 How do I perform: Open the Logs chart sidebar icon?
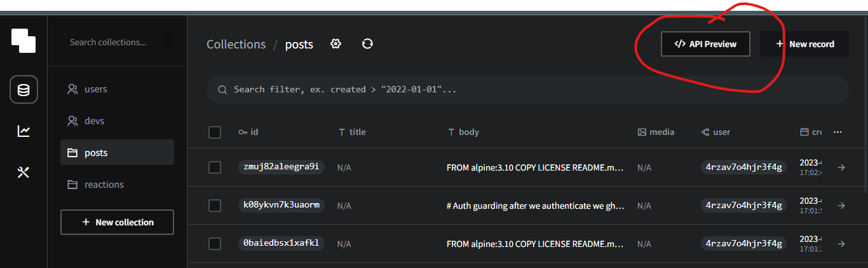click(24, 131)
